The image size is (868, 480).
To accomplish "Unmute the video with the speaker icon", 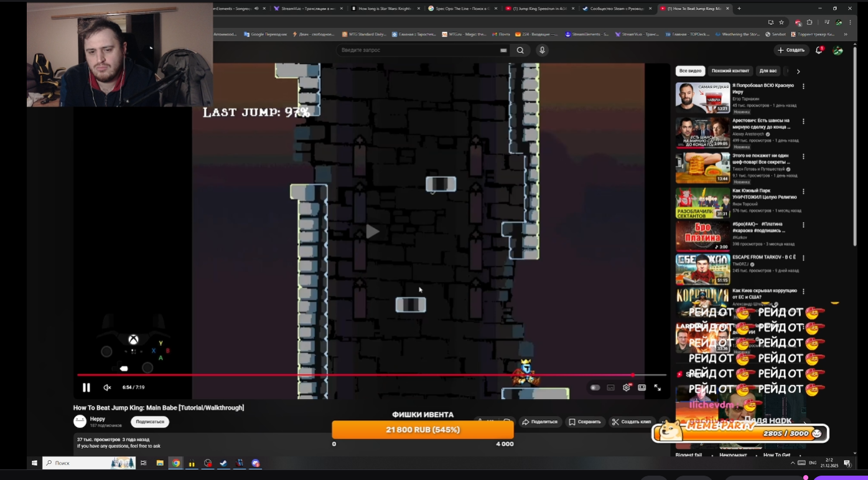I will coord(107,387).
